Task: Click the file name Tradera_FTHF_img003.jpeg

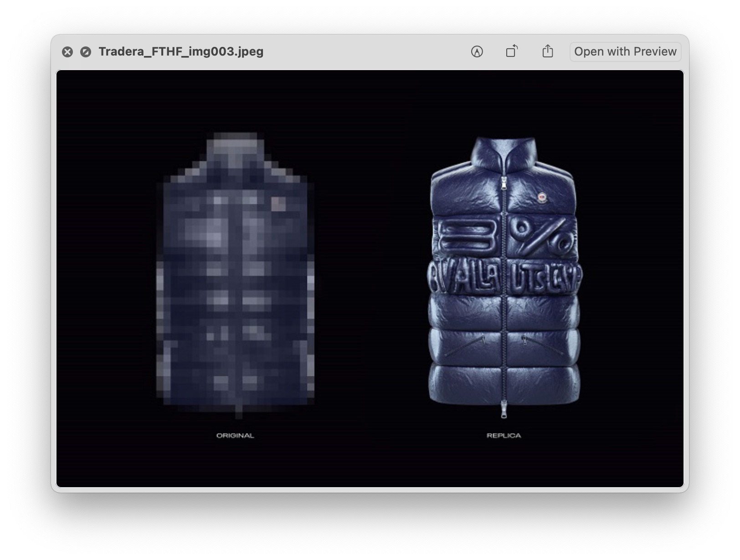Action: (181, 51)
